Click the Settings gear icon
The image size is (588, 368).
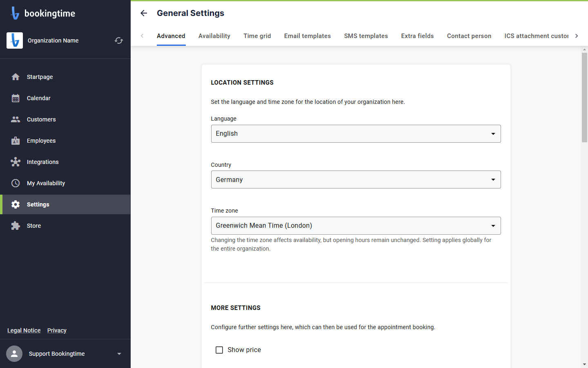pos(16,204)
